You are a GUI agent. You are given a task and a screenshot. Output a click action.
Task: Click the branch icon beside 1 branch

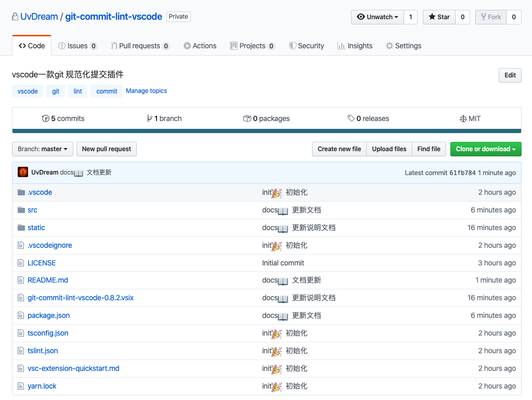point(149,118)
